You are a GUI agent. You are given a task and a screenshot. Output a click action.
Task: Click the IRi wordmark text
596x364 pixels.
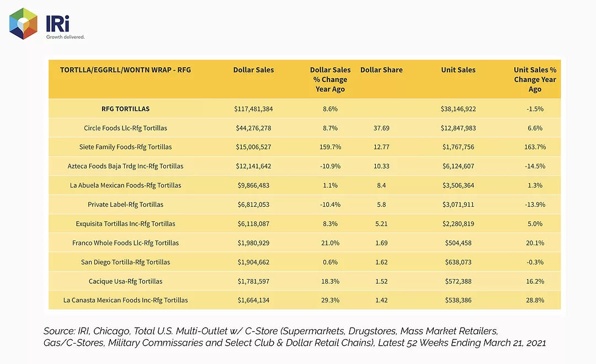pos(58,24)
